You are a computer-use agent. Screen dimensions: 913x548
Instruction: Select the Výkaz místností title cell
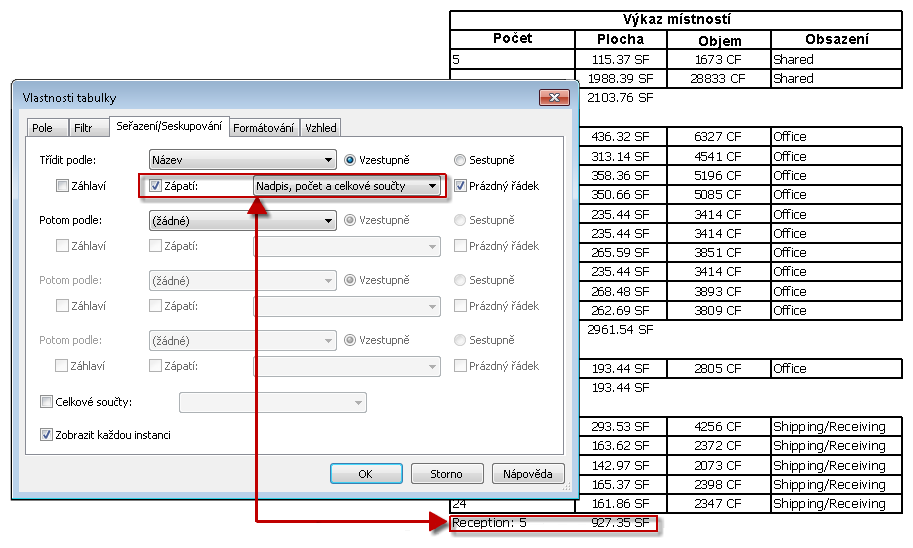(676, 20)
